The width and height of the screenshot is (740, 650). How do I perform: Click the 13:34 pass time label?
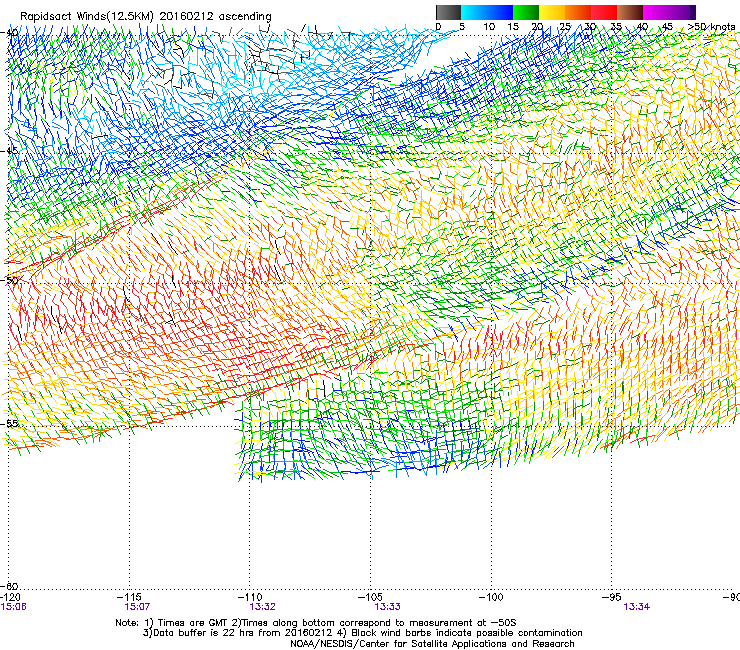pyautogui.click(x=636, y=607)
